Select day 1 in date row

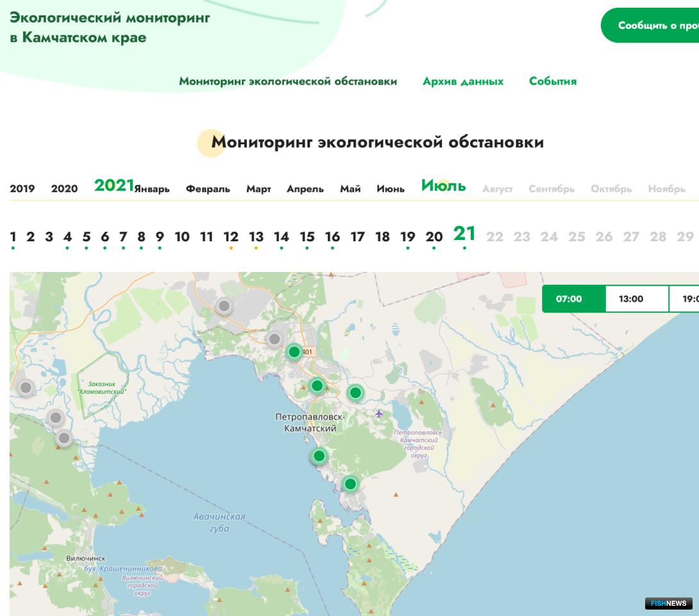(x=13, y=237)
